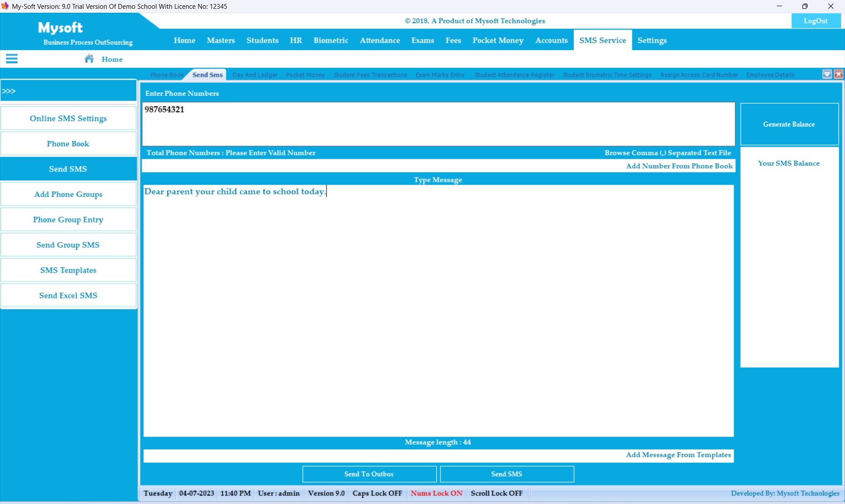This screenshot has height=504, width=845.
Task: Click the LogOut button
Action: (816, 21)
